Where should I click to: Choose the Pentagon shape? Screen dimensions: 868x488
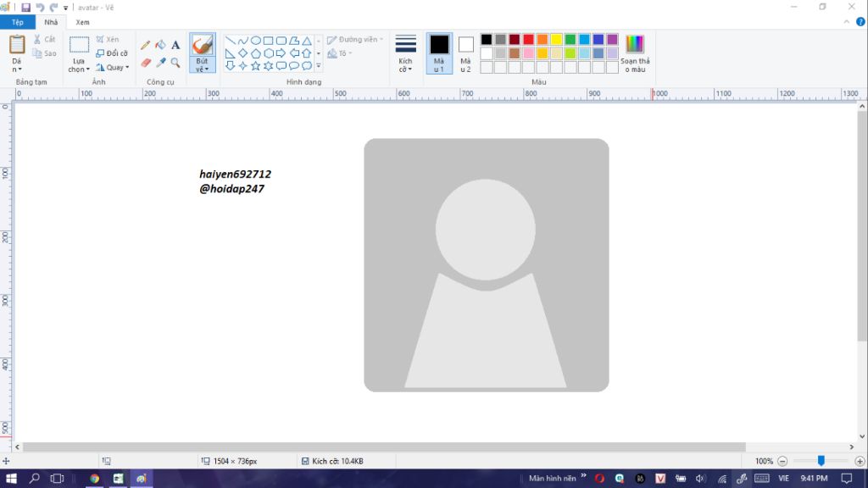coord(256,53)
